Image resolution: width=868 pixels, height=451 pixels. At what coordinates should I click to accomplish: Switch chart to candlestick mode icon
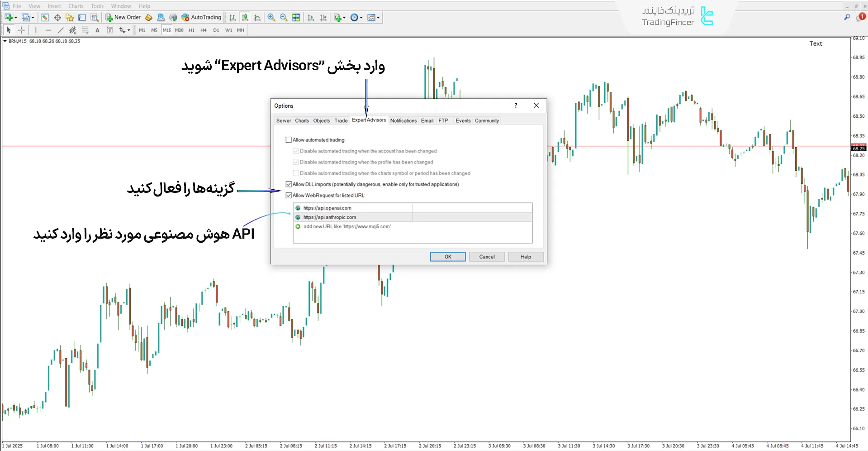pyautogui.click(x=245, y=17)
